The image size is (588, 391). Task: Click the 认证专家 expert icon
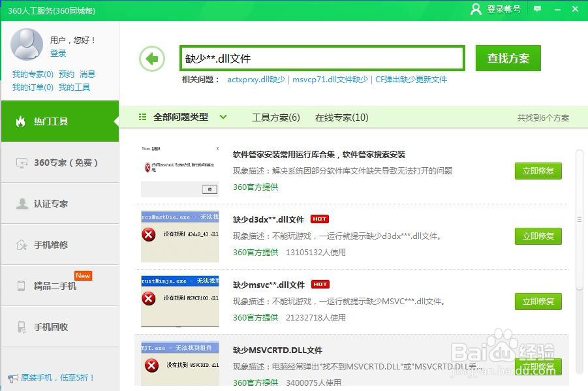pyautogui.click(x=23, y=203)
